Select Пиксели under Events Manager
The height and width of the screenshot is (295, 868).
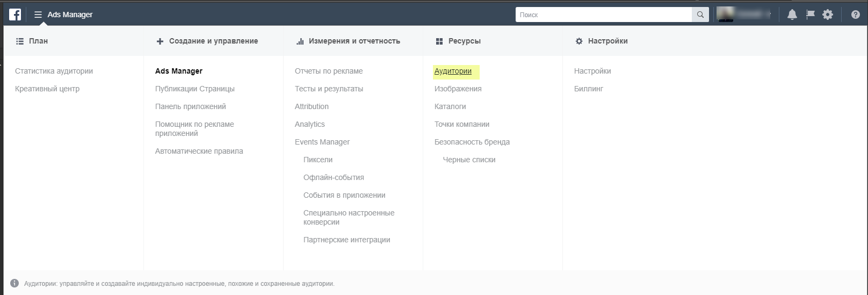[318, 160]
